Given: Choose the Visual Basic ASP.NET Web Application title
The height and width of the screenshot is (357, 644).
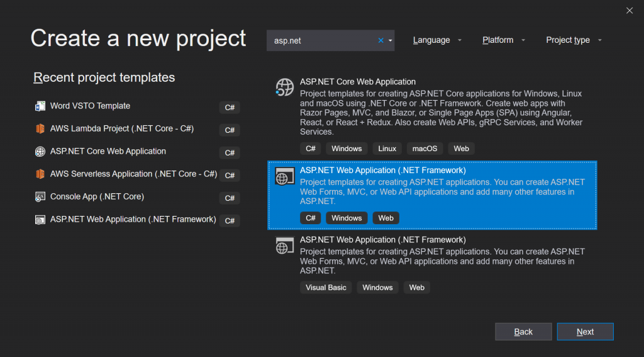Looking at the screenshot, I should (x=383, y=240).
